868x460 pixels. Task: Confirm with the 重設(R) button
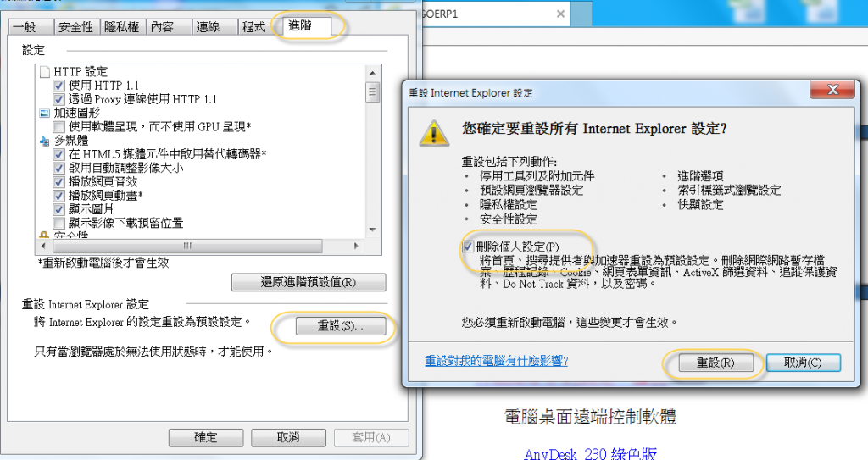(715, 363)
